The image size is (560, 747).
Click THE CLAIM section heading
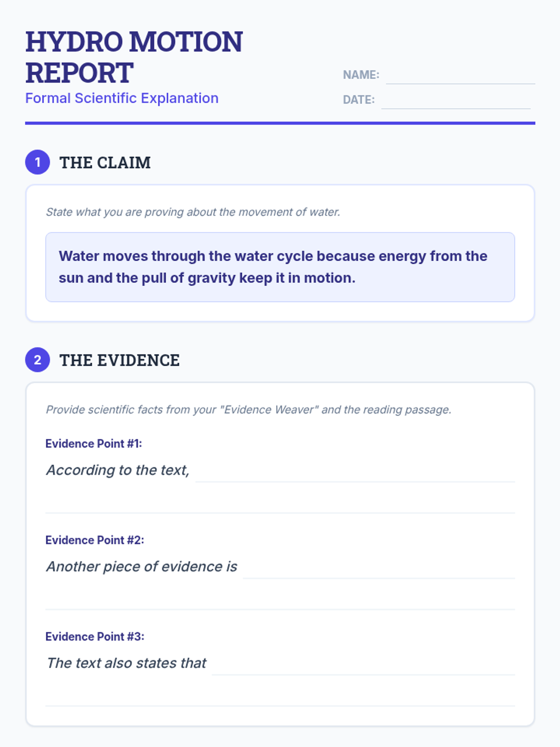[105, 162]
